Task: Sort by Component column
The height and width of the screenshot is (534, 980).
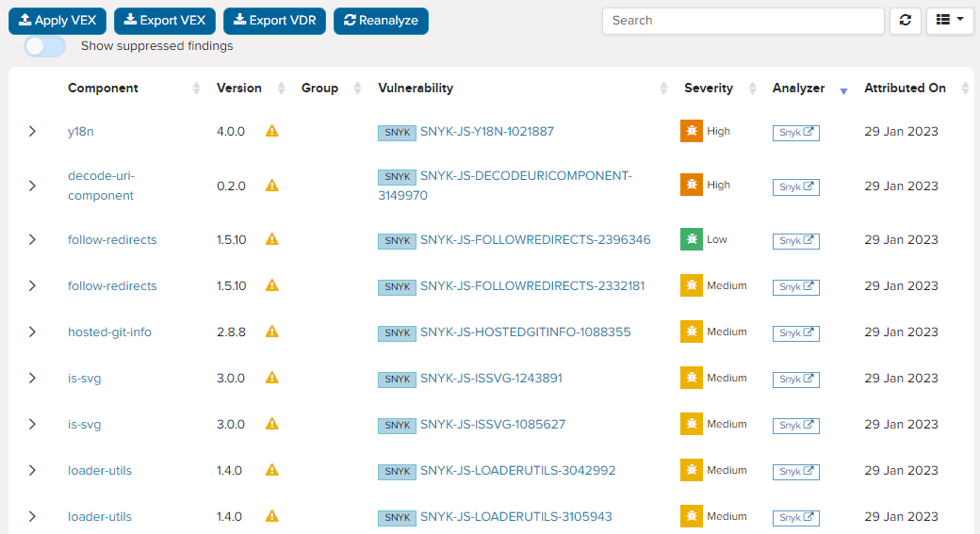Action: point(103,89)
